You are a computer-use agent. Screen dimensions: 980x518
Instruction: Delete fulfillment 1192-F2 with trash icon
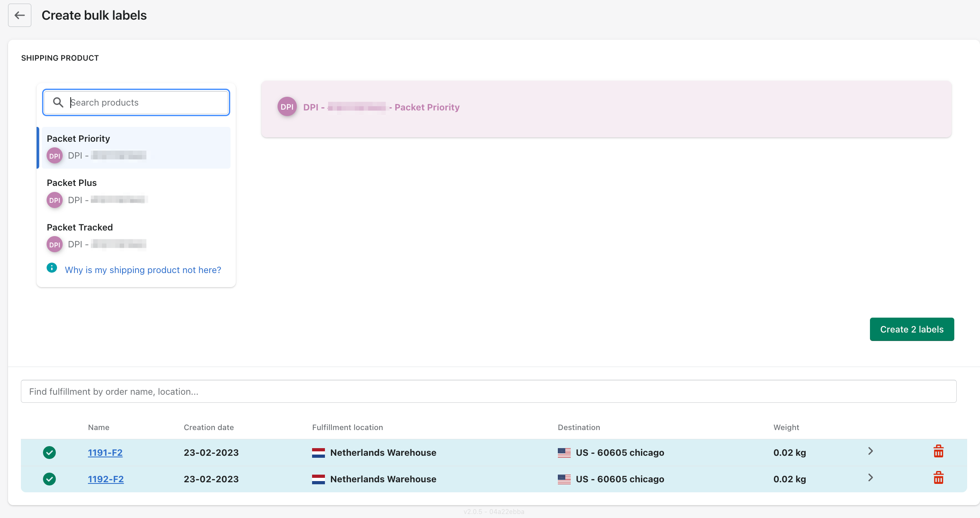tap(939, 478)
